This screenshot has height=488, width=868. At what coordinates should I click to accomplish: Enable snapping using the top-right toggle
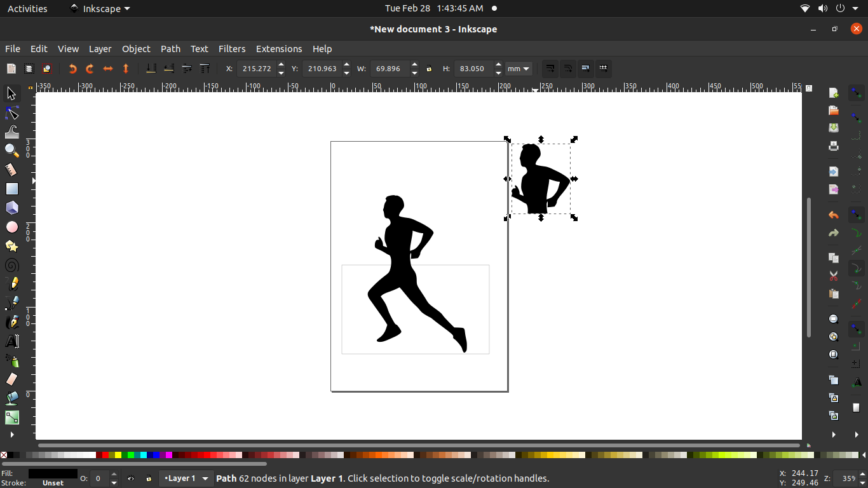(x=856, y=92)
